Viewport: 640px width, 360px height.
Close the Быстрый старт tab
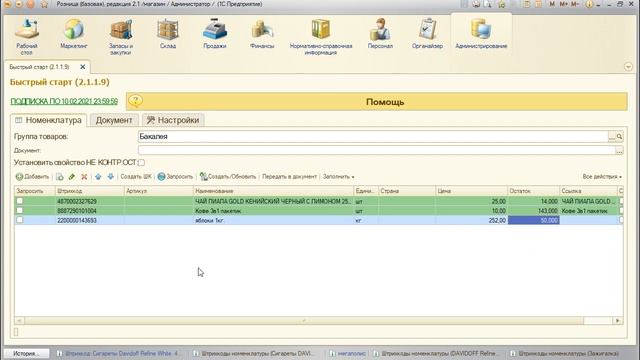(82, 67)
